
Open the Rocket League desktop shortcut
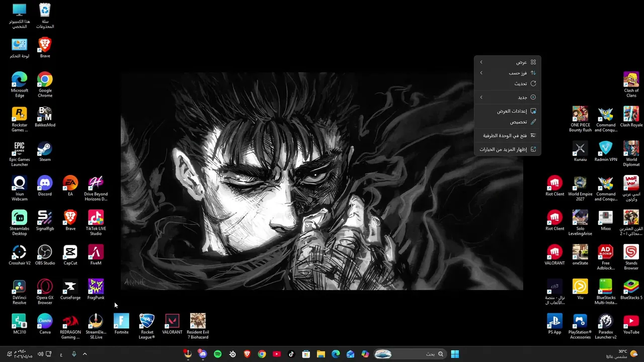click(x=147, y=327)
